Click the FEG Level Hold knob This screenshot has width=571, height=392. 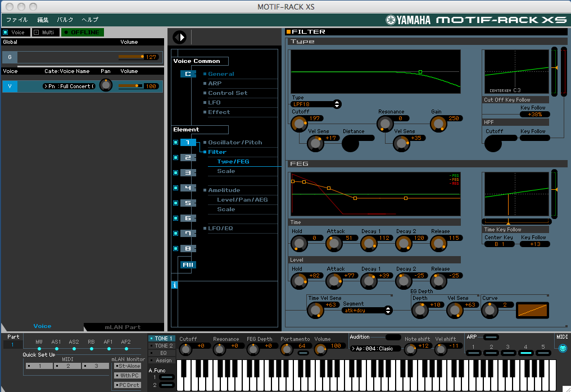coord(299,281)
